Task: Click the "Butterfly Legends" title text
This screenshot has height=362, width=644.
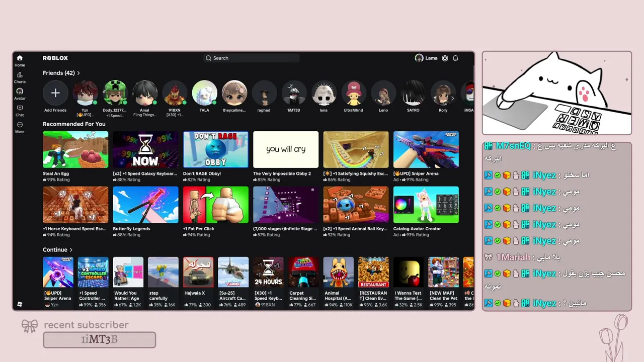Action: point(131,229)
